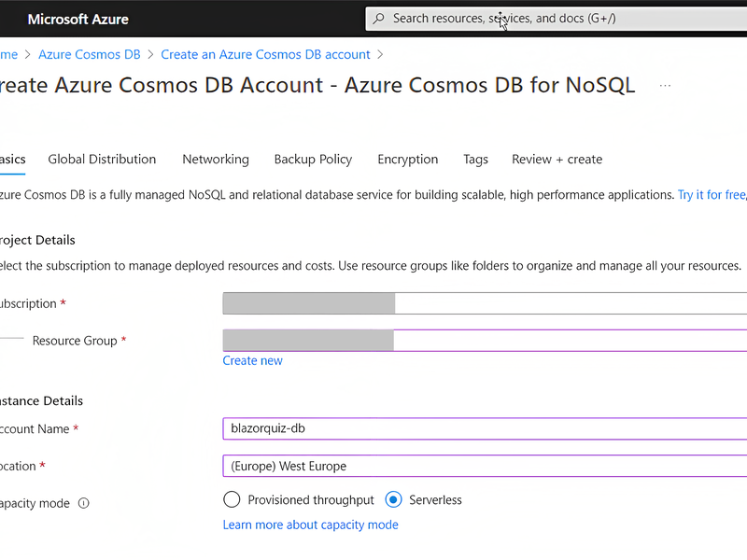Open the ellipsis more options icon
Screen dimensions: 747x560
coord(665,86)
